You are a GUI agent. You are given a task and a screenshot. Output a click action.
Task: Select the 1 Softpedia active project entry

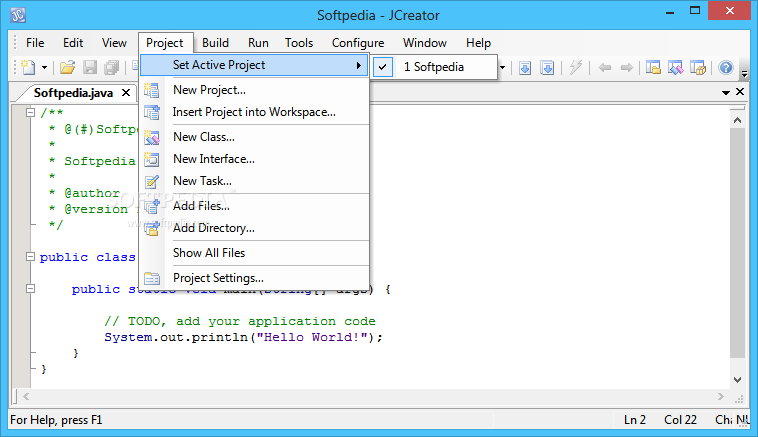coord(435,67)
